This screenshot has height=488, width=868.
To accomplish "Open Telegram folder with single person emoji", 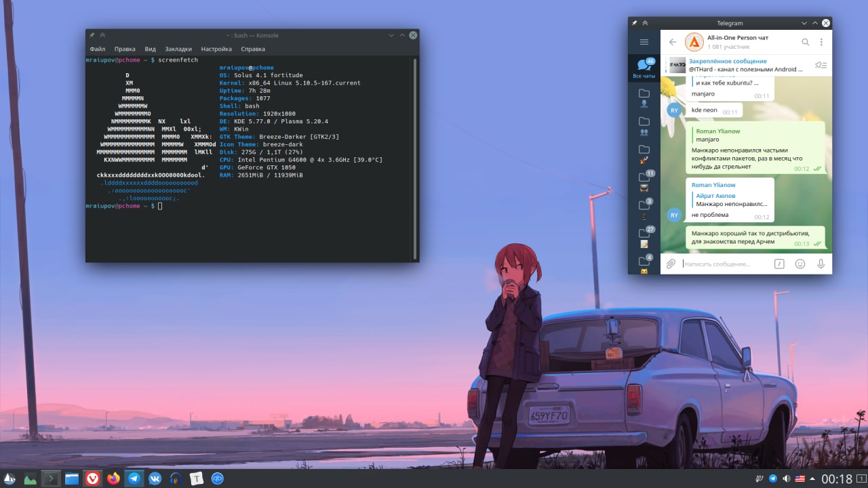I will point(644,97).
